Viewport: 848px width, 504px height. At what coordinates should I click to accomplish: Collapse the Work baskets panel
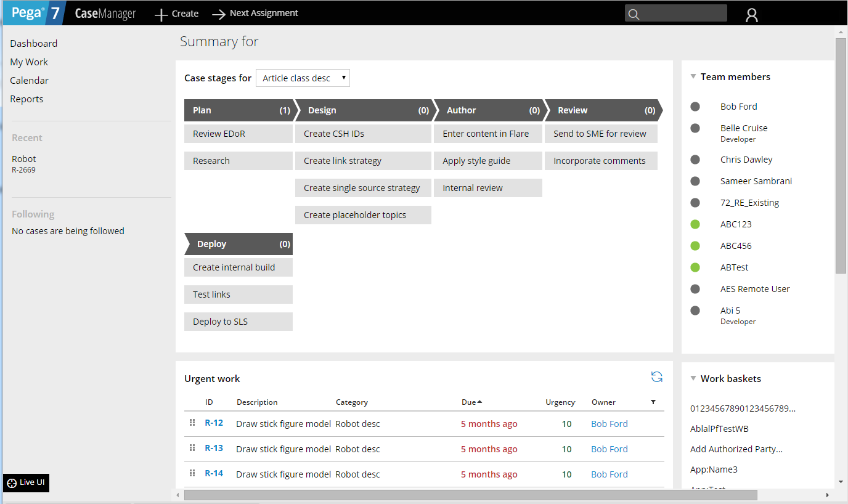693,378
